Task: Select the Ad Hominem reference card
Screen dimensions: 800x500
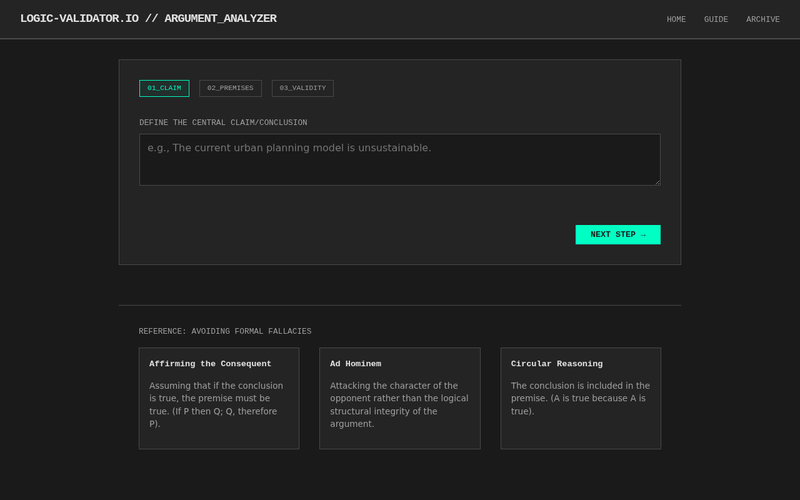Action: click(400, 398)
